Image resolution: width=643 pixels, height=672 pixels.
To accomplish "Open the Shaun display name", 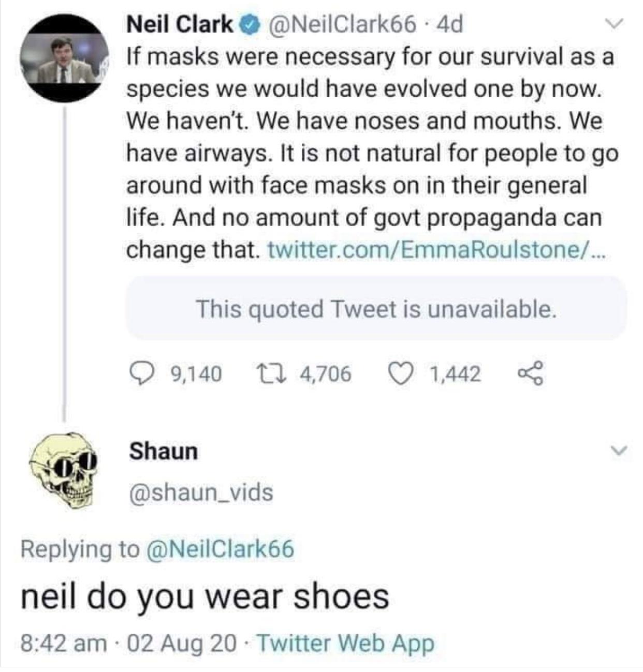I will [x=164, y=451].
